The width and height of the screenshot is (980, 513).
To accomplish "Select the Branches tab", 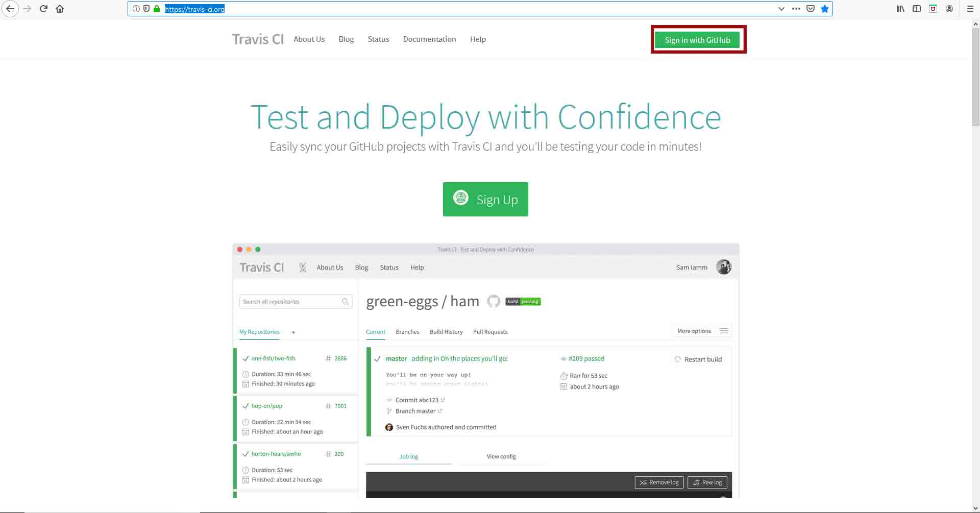I will pos(407,332).
